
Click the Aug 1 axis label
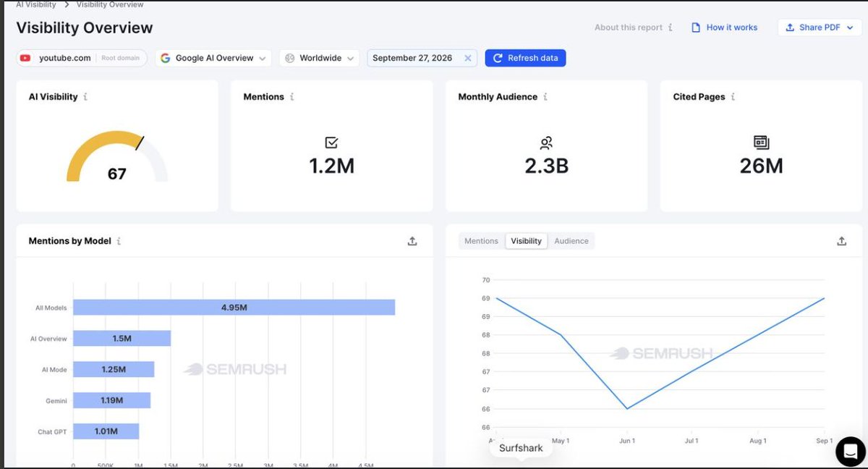tap(757, 441)
